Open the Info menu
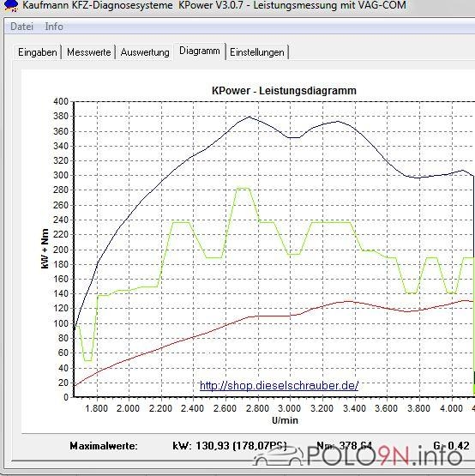Image resolution: width=475 pixels, height=476 pixels. pos(54,27)
